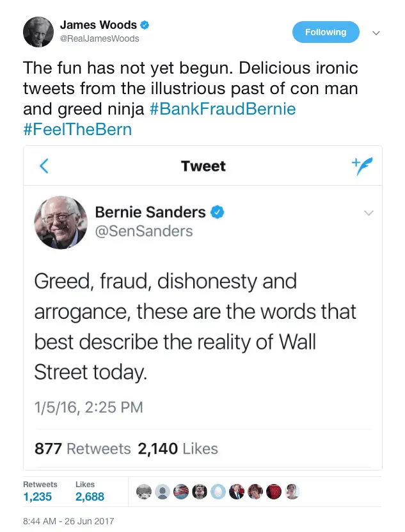Open the #BankFraudBernie hashtag
The image size is (405, 532).
223,109
